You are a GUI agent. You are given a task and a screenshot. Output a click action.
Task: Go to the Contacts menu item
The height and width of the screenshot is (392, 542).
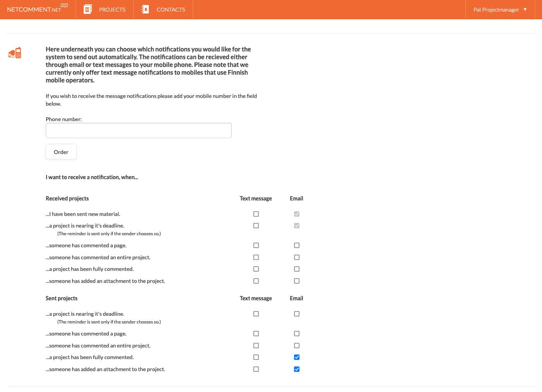[x=170, y=10]
